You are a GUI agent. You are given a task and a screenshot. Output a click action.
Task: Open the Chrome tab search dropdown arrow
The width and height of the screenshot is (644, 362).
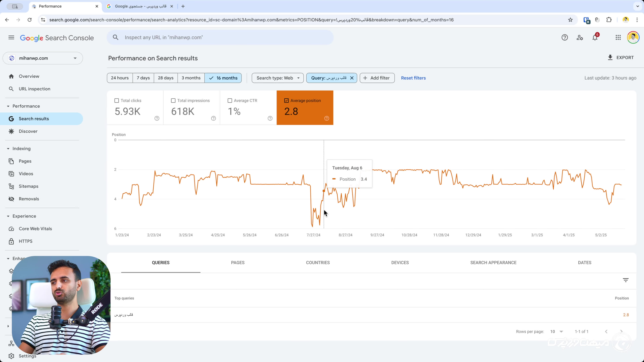pyautogui.click(x=637, y=6)
